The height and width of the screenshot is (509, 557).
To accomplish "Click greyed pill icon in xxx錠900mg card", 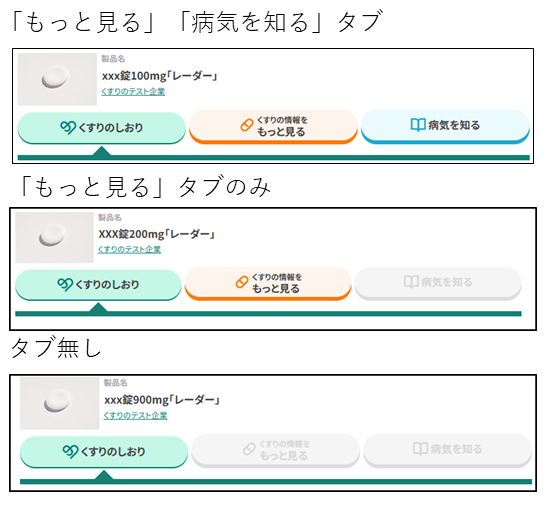I will click(249, 449).
